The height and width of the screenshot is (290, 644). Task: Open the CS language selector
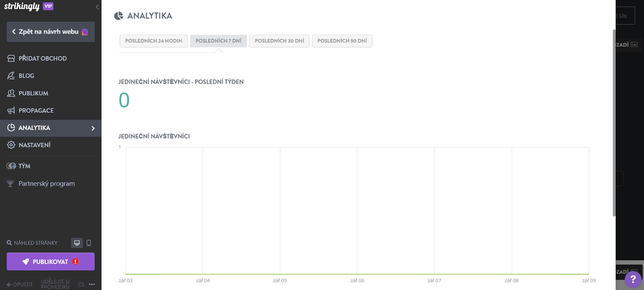(81, 284)
